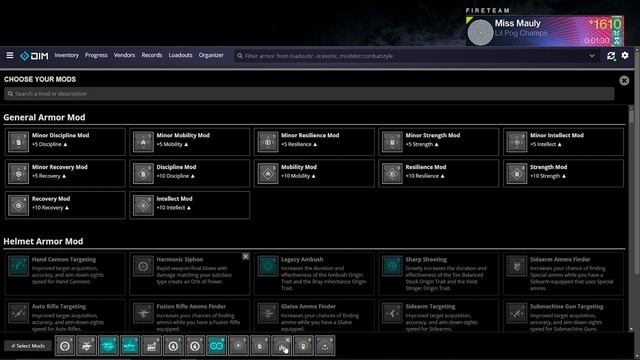Select Auto Rifle Targeting mod
Image resolution: width=640 pixels, height=360 pixels.
click(x=65, y=316)
